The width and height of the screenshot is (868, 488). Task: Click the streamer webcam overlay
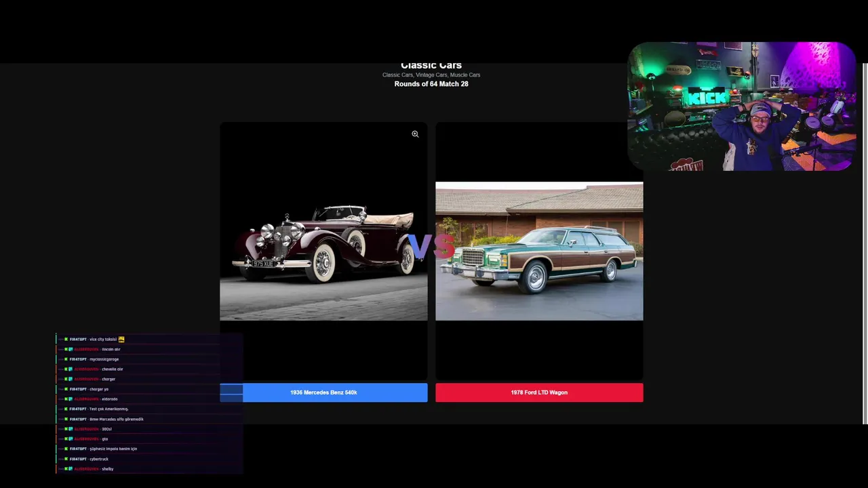pyautogui.click(x=741, y=106)
